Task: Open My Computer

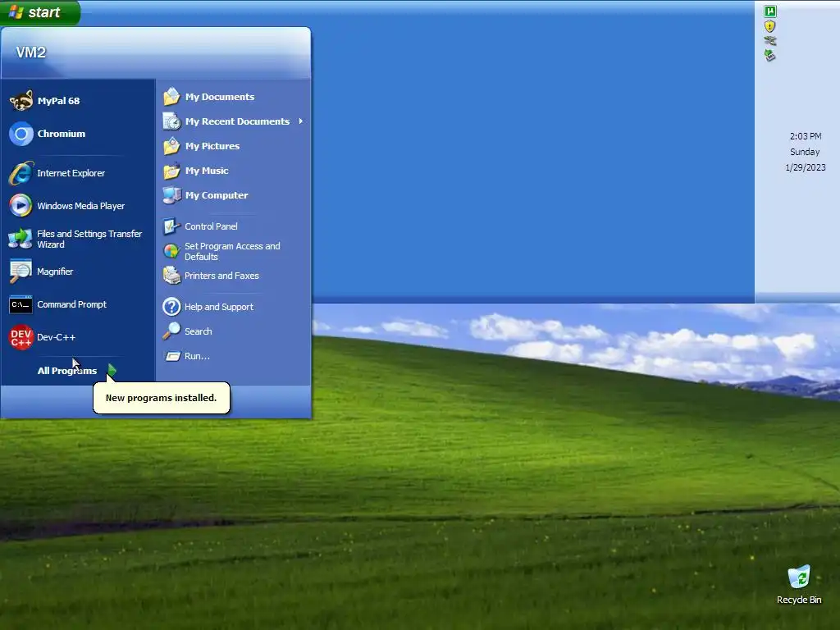Action: (x=234, y=195)
